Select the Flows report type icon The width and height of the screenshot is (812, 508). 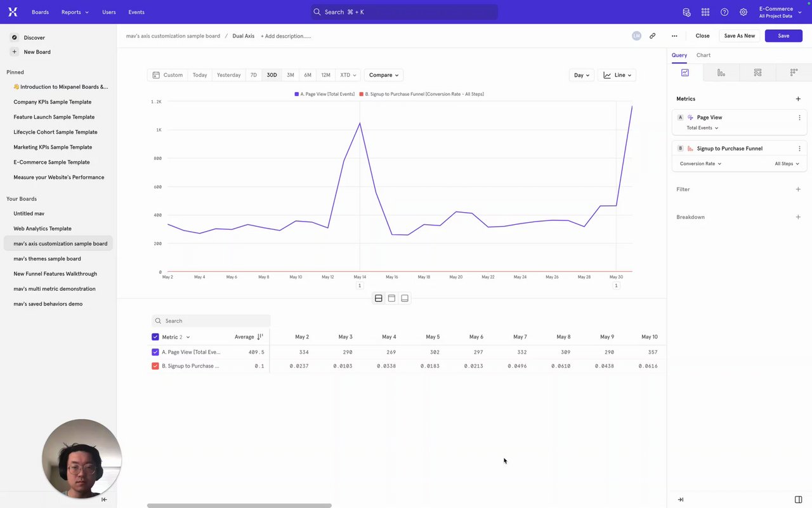click(x=757, y=73)
